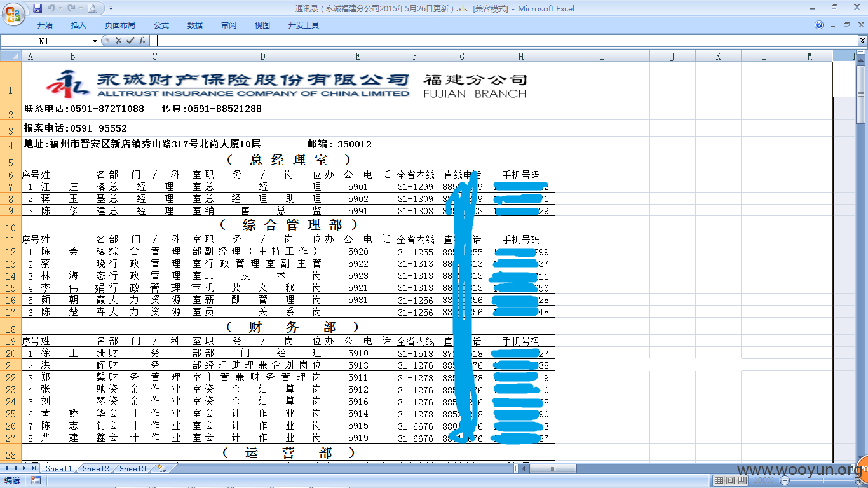Go to last sheet tab arrow
Image resolution: width=868 pixels, height=488 pixels.
click(x=34, y=468)
